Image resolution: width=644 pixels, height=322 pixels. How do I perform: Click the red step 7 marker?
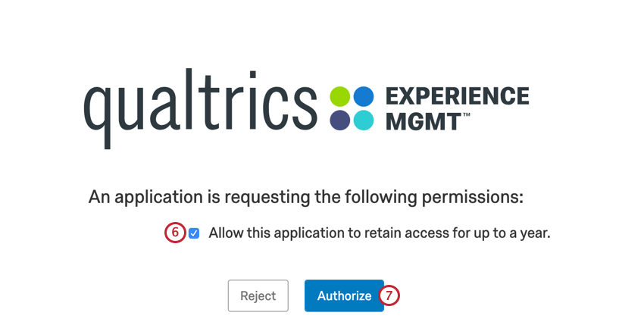tap(389, 295)
